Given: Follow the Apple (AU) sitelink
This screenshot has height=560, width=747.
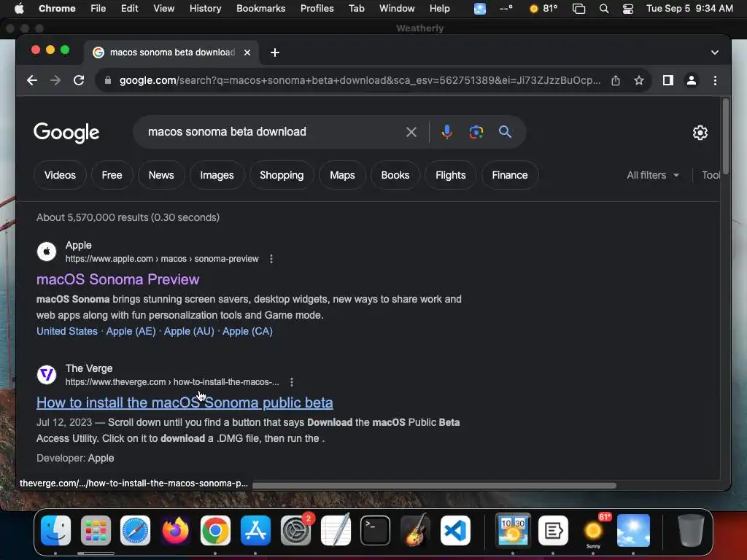Looking at the screenshot, I should coord(189,332).
